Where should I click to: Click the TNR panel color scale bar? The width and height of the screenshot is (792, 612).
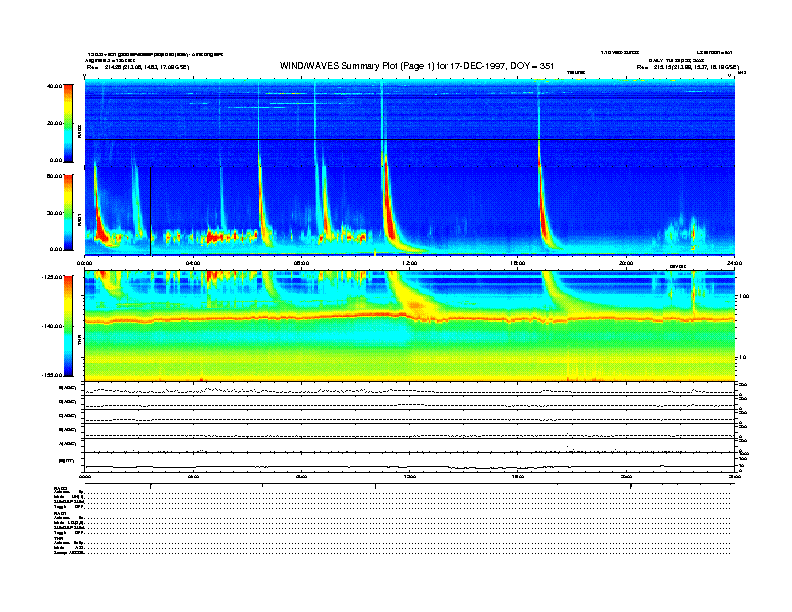(68, 326)
